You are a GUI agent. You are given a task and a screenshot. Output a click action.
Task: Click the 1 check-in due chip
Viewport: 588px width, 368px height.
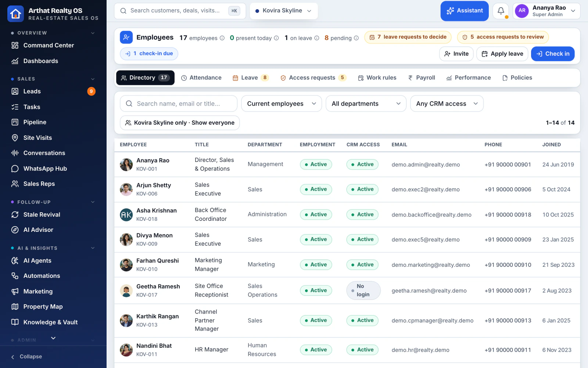(149, 54)
